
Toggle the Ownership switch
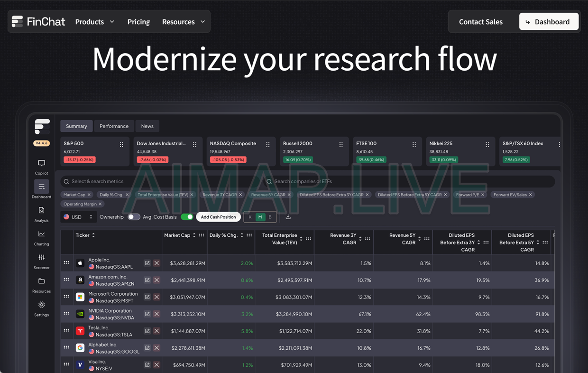(x=134, y=217)
